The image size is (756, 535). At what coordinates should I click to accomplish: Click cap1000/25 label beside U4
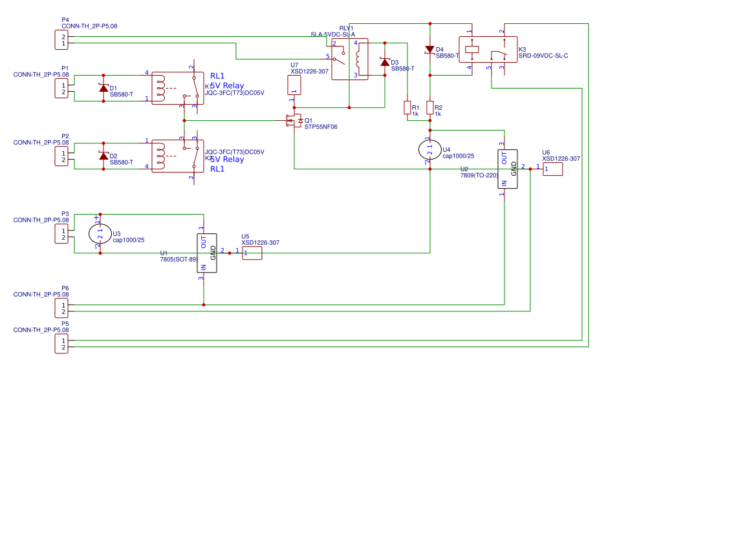click(x=458, y=156)
